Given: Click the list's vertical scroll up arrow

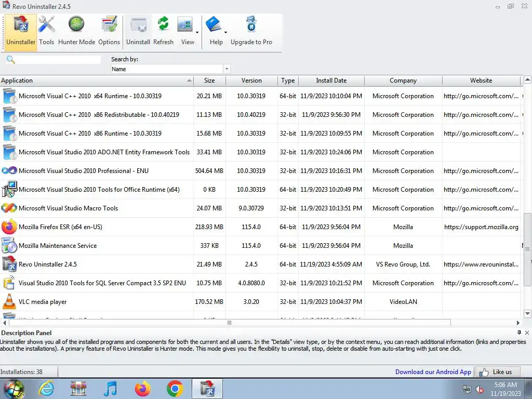Looking at the screenshot, I should 527,79.
